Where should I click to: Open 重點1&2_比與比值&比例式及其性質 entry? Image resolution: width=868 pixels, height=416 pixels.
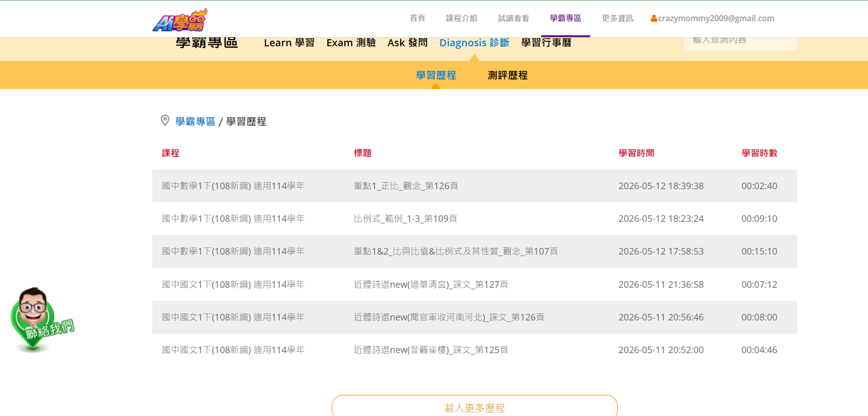[456, 251]
